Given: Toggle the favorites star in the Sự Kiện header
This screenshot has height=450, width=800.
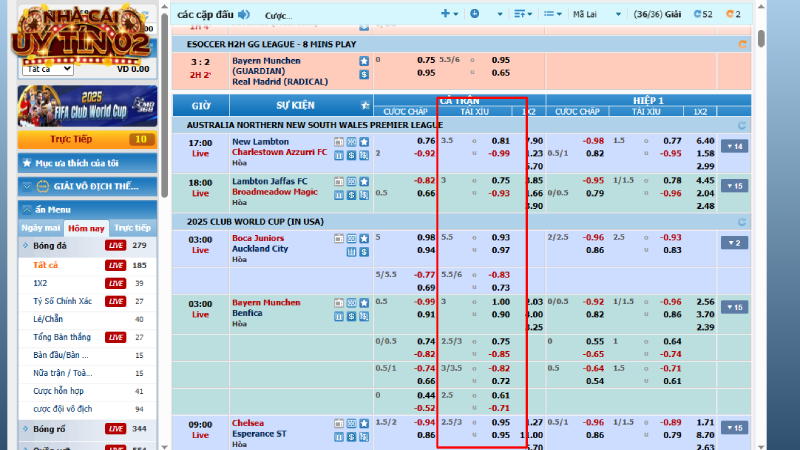Looking at the screenshot, I should (364, 104).
